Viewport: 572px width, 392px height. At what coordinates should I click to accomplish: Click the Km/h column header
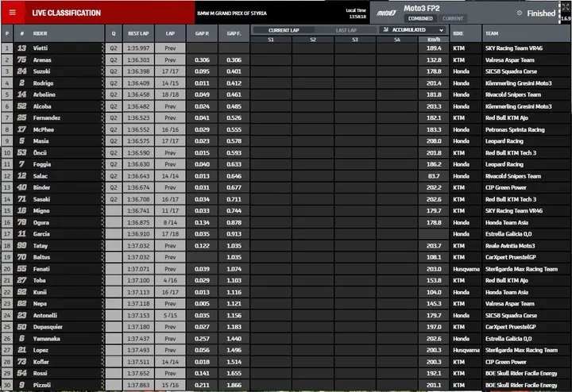tap(434, 40)
